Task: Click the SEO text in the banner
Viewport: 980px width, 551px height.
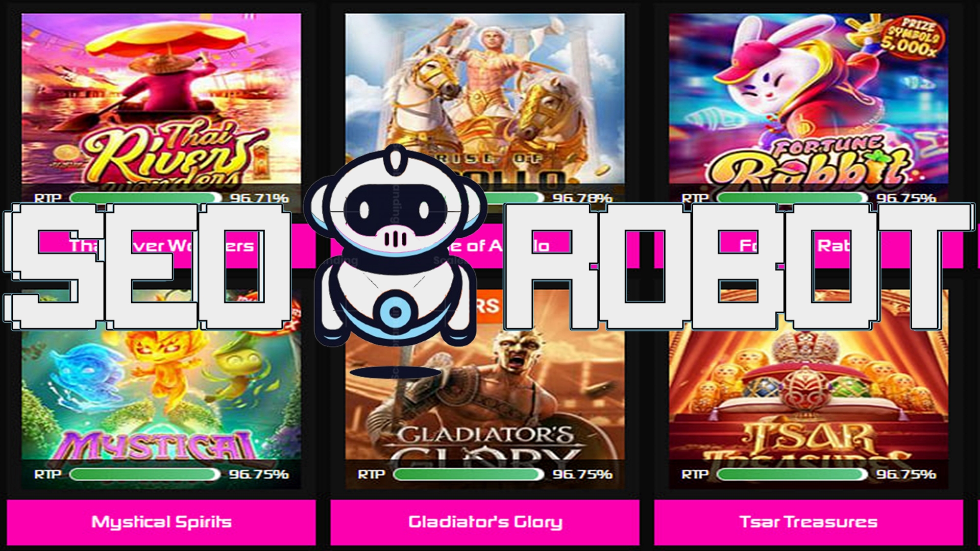Action: [x=148, y=265]
